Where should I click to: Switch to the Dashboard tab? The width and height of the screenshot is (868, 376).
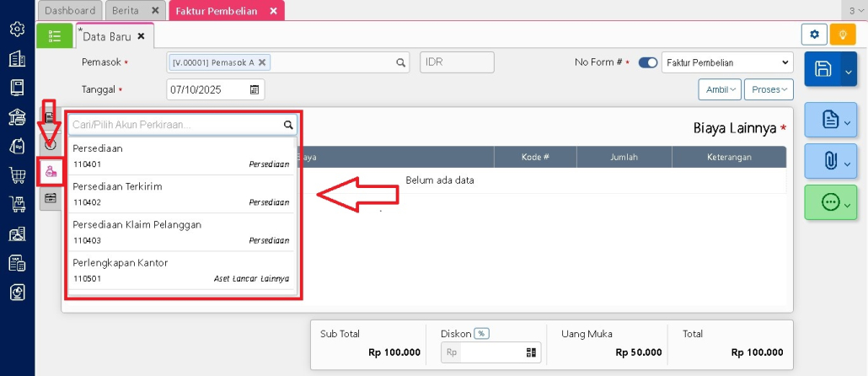click(x=70, y=11)
